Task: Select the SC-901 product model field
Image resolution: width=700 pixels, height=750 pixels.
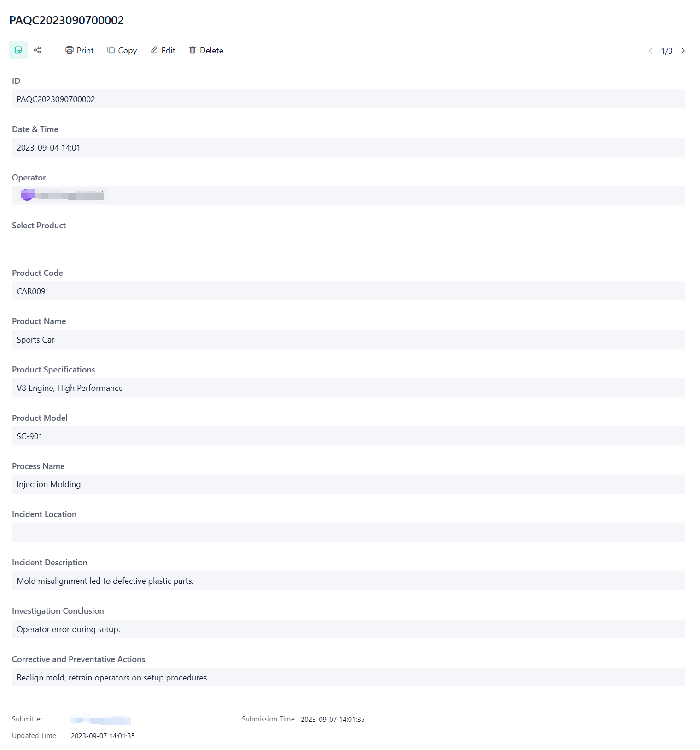Action: click(348, 436)
